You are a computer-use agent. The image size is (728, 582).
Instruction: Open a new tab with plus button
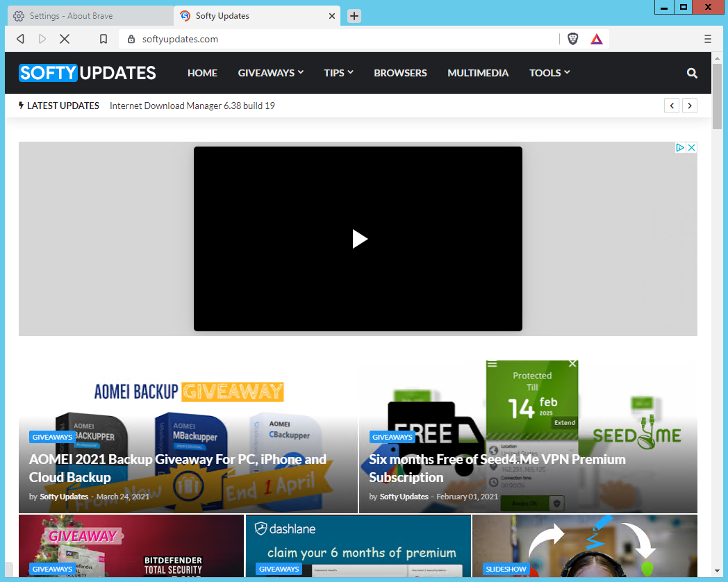(x=354, y=16)
